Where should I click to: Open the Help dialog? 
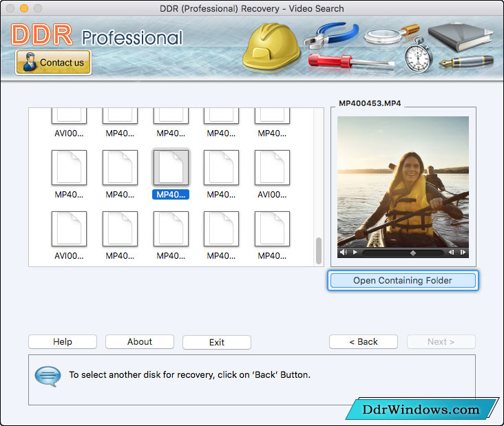63,342
